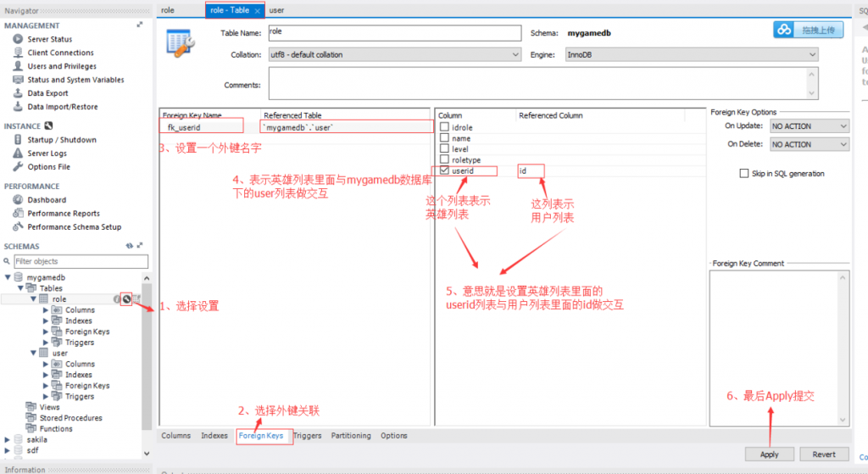Close the role - Table tab

pos(258,11)
